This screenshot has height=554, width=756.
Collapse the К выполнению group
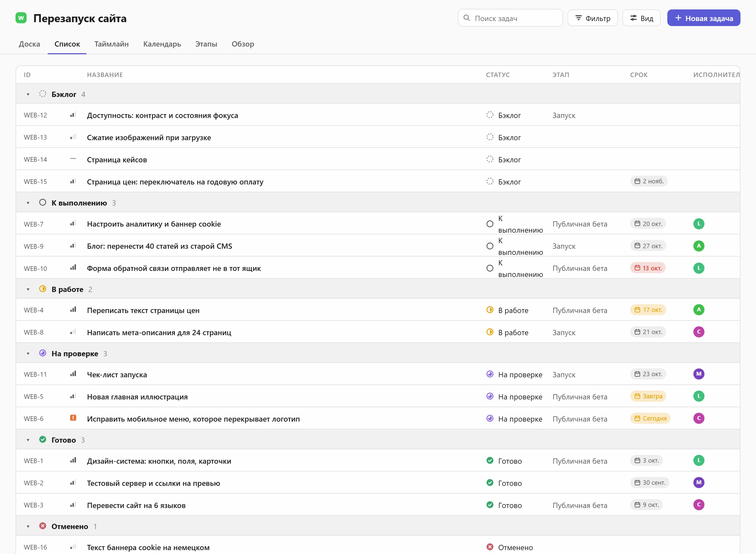point(28,203)
